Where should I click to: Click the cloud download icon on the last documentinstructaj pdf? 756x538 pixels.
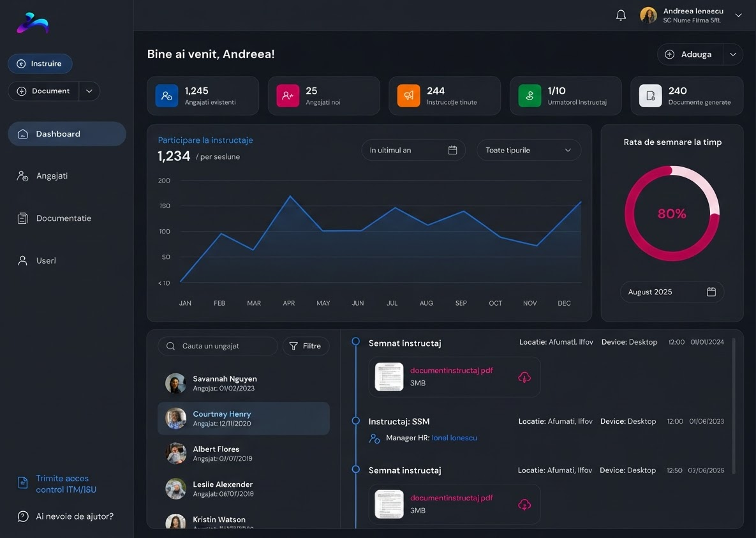pyautogui.click(x=524, y=505)
